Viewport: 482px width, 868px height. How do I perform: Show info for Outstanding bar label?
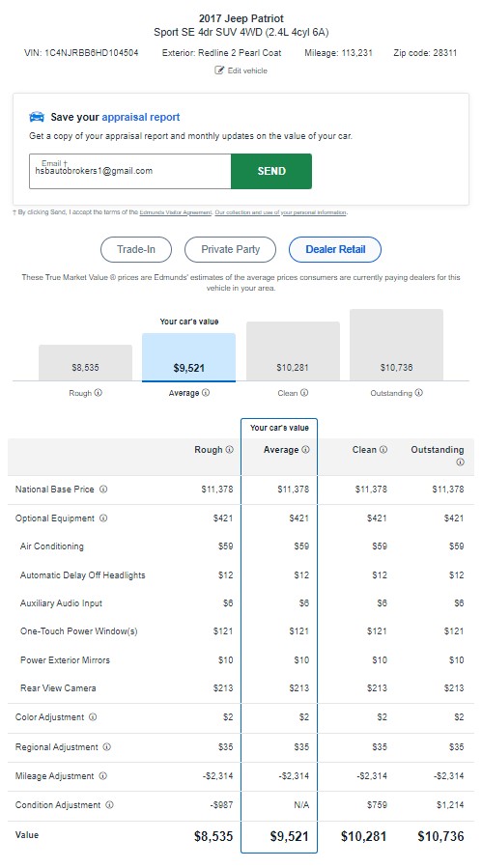click(x=419, y=392)
